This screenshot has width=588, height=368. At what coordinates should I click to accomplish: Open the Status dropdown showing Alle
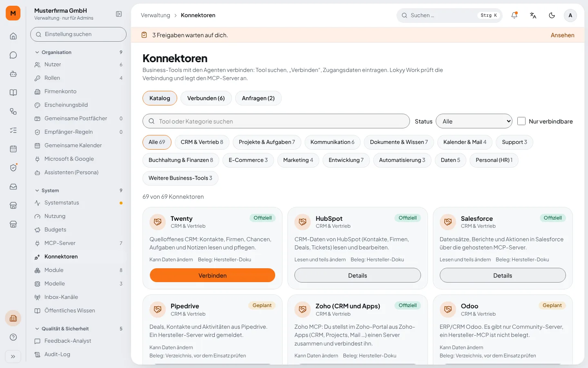tap(474, 121)
